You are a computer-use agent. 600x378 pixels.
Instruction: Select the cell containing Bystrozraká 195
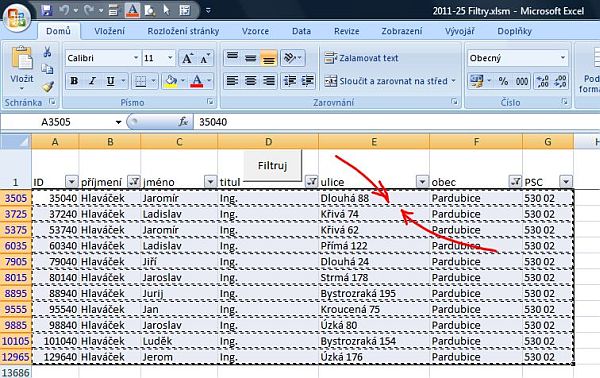tap(374, 293)
